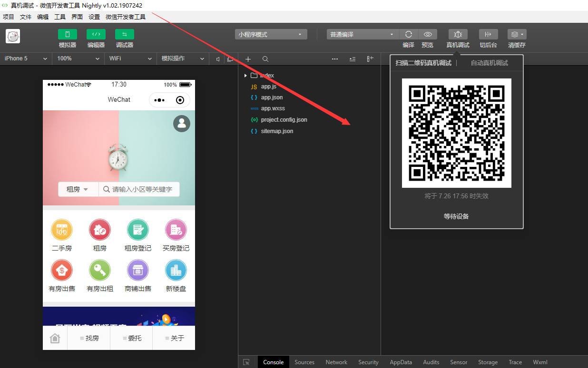The image size is (588, 368).
Task: Open the 100% zoom level dropdown
Action: 78,58
